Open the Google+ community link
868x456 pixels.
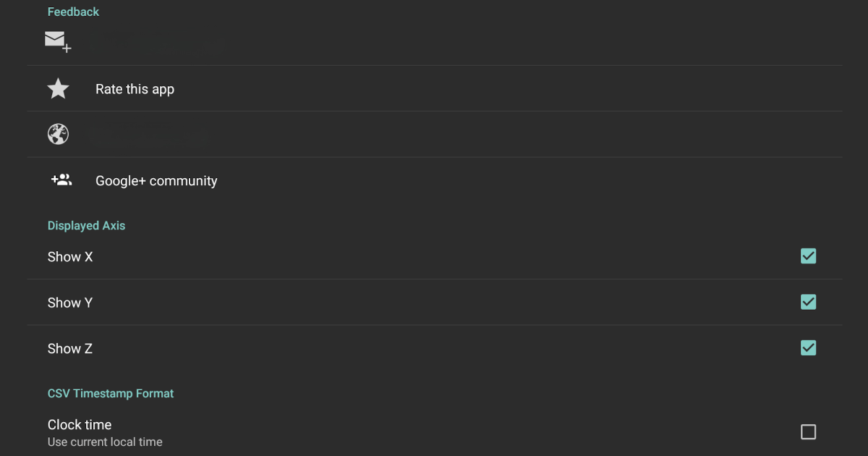[156, 181]
